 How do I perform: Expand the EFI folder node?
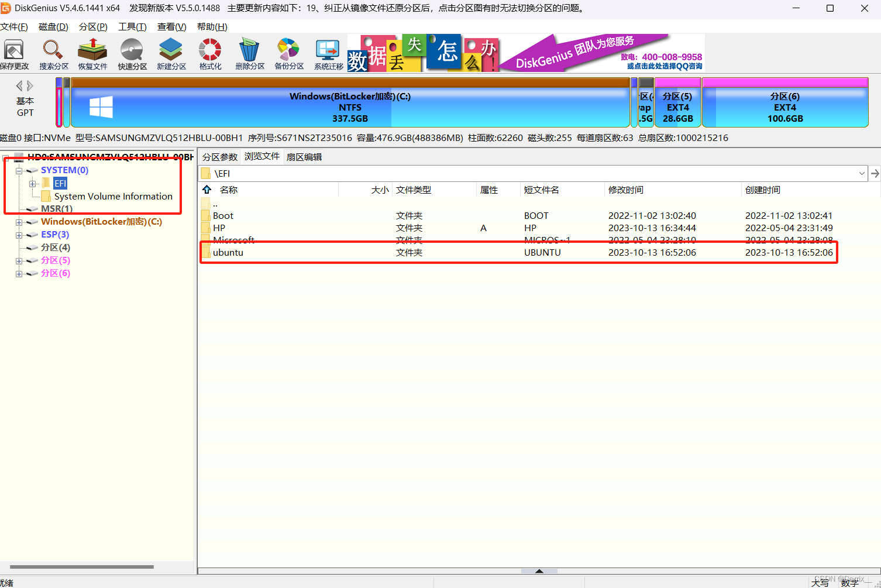[32, 184]
